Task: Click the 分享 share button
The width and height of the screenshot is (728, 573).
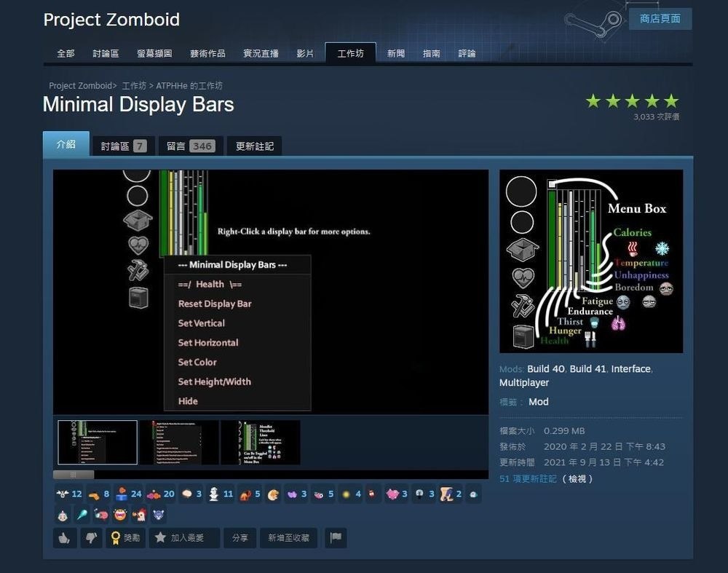Action: pos(240,538)
